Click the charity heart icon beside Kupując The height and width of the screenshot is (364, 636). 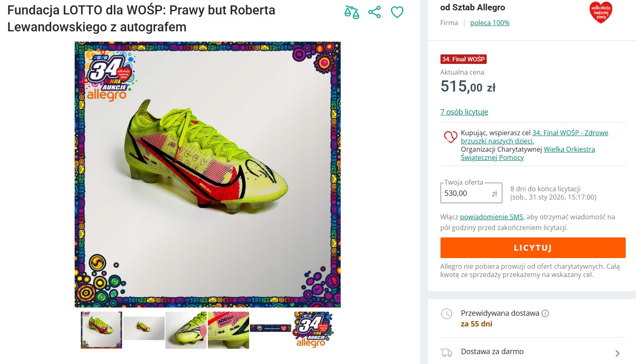coord(450,137)
